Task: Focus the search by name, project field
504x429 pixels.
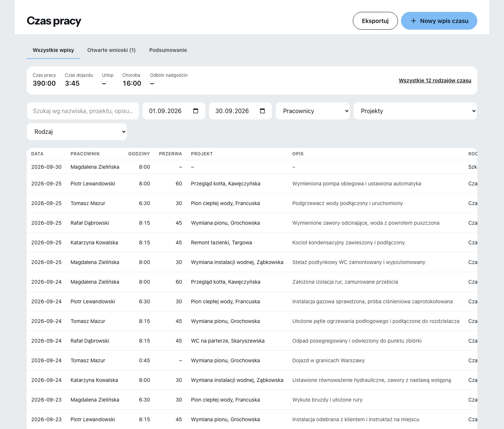Action: (x=83, y=111)
